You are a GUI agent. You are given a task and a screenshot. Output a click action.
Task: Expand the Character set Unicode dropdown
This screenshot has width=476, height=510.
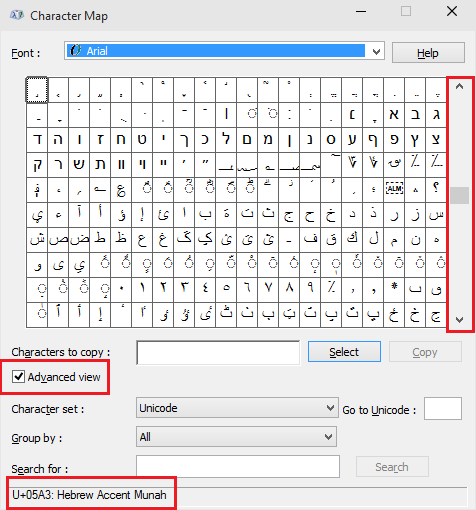pyautogui.click(x=237, y=408)
